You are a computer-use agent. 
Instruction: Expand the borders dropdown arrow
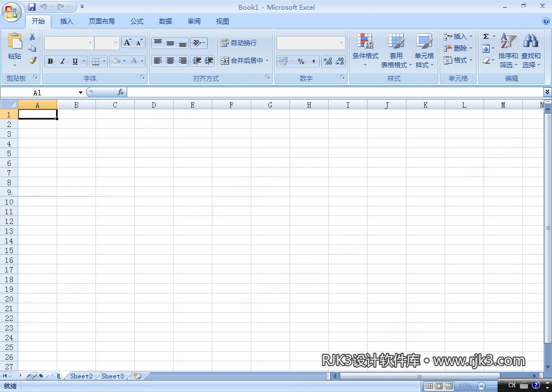(x=104, y=61)
